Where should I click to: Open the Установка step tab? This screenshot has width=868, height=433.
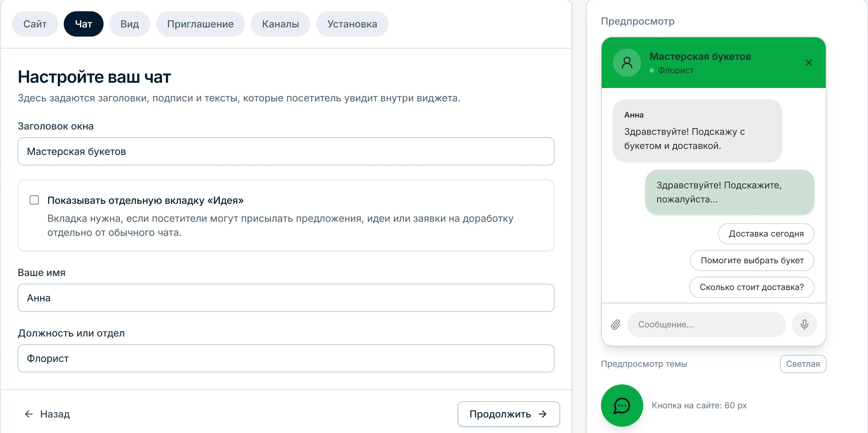click(352, 24)
